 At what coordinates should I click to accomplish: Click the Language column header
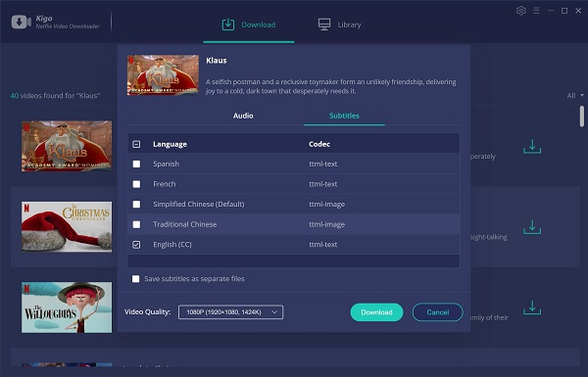(x=170, y=144)
